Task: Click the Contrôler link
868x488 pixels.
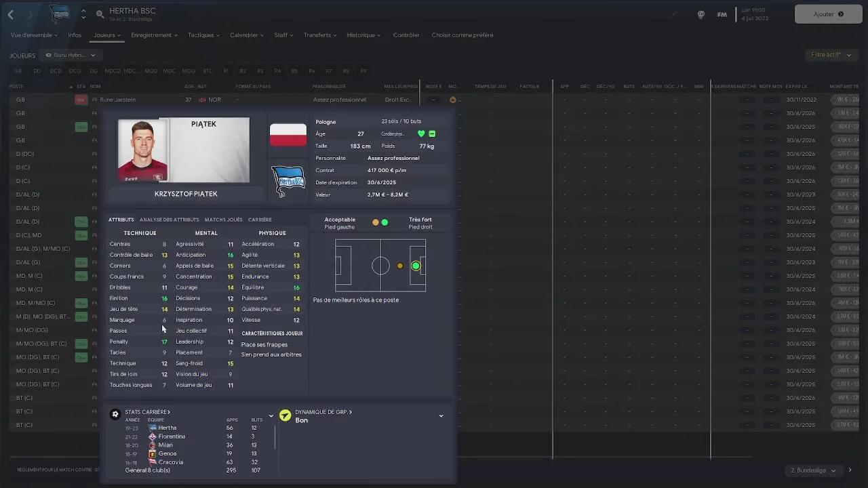Action: [x=406, y=35]
